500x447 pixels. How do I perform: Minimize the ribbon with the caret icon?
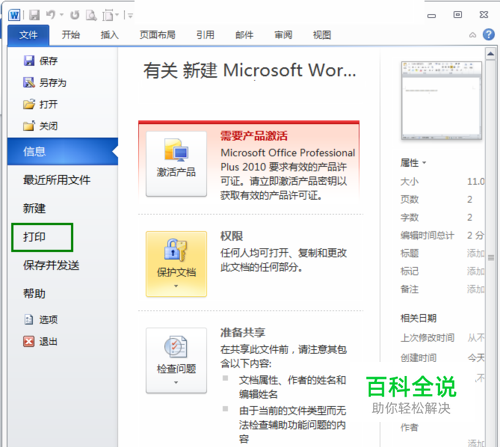pos(473,35)
